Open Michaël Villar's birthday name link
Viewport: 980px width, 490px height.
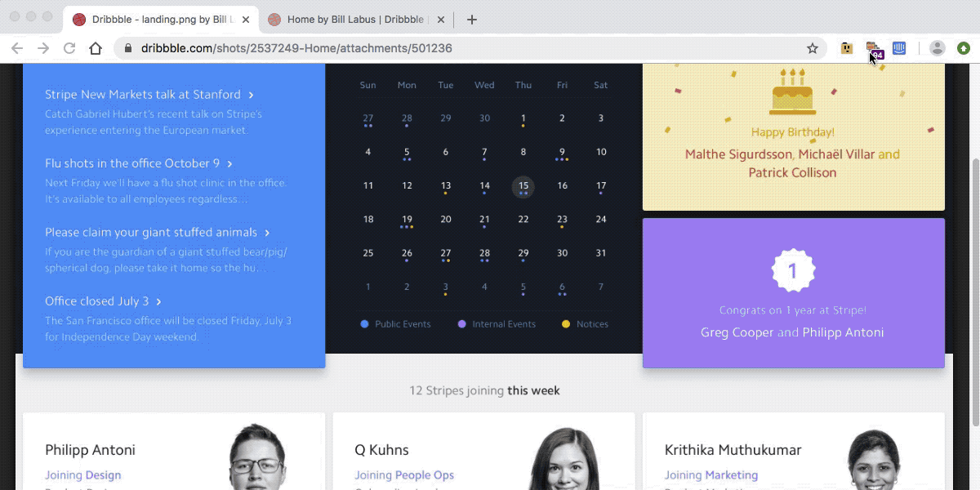tap(836, 154)
